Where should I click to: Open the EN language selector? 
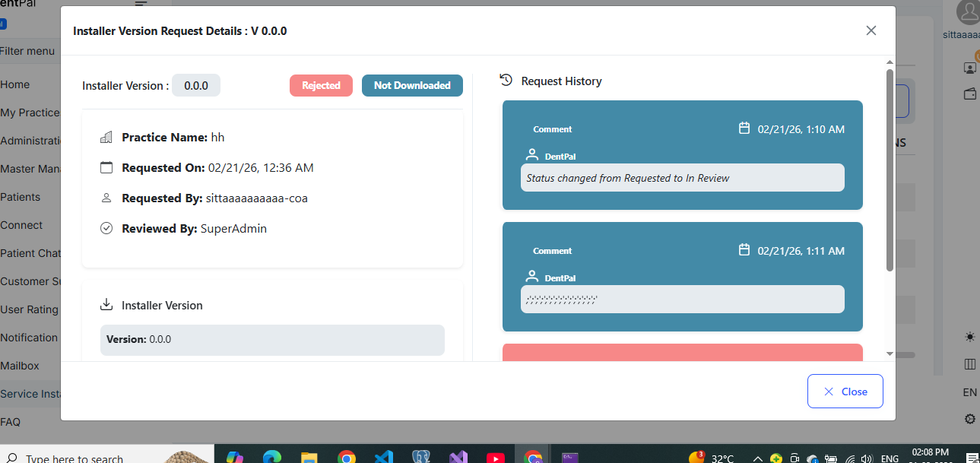969,392
